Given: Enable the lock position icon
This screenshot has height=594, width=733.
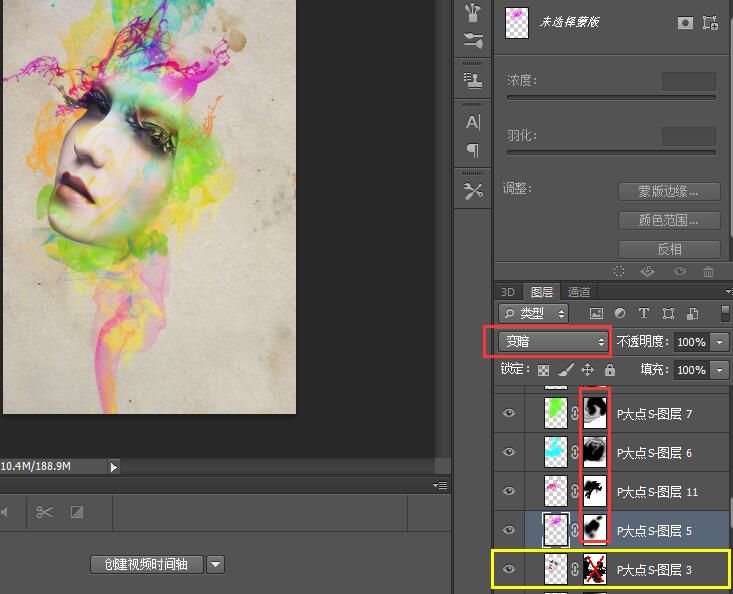Looking at the screenshot, I should (587, 370).
